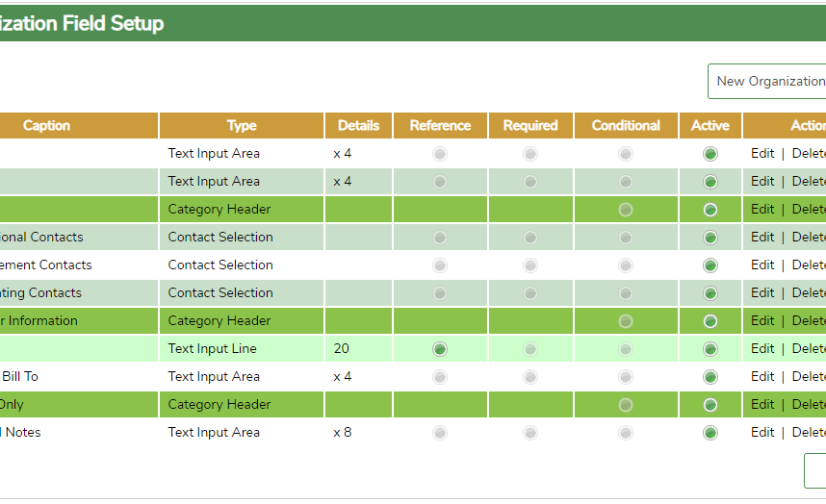Sort by the Type column header

[242, 125]
